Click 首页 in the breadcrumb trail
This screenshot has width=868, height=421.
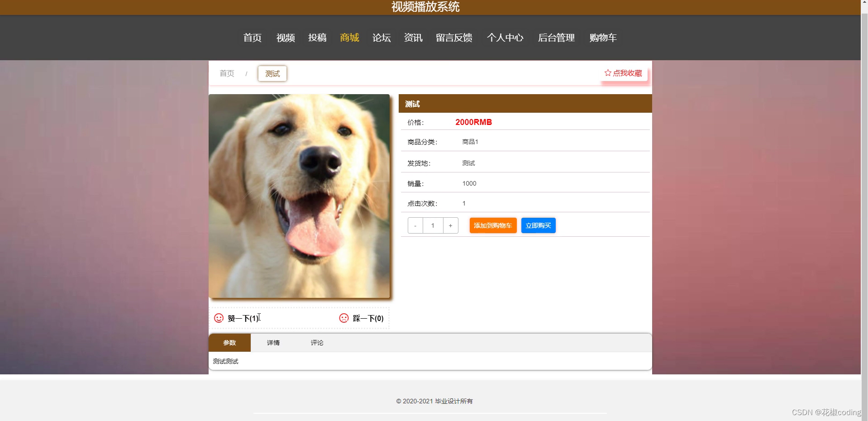pyautogui.click(x=227, y=73)
